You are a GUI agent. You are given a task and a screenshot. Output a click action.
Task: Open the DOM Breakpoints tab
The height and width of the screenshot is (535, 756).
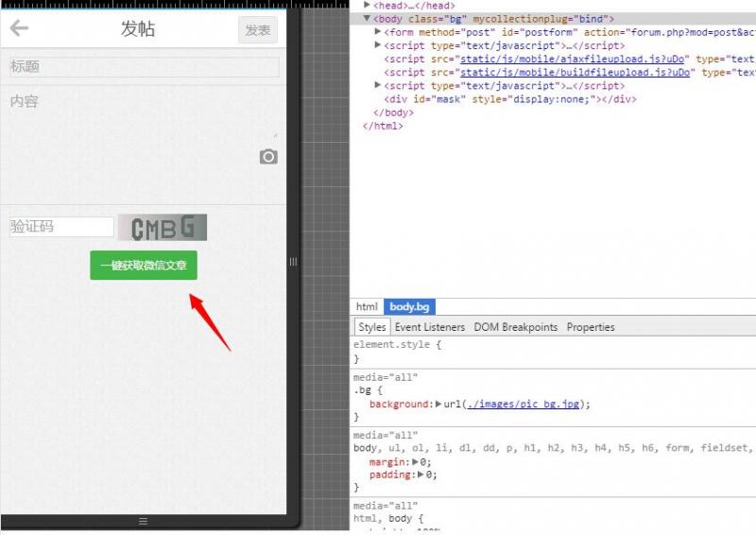point(515,327)
